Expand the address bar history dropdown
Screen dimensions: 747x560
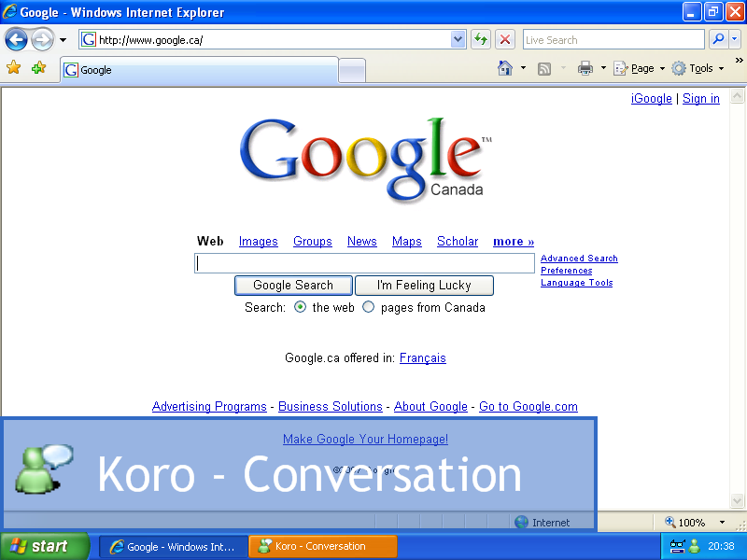click(x=458, y=39)
